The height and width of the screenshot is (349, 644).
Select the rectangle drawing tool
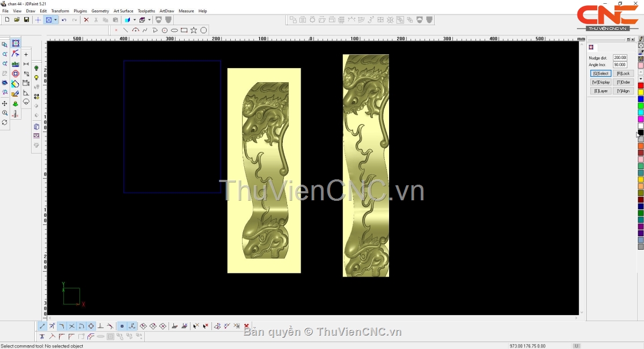tap(184, 31)
